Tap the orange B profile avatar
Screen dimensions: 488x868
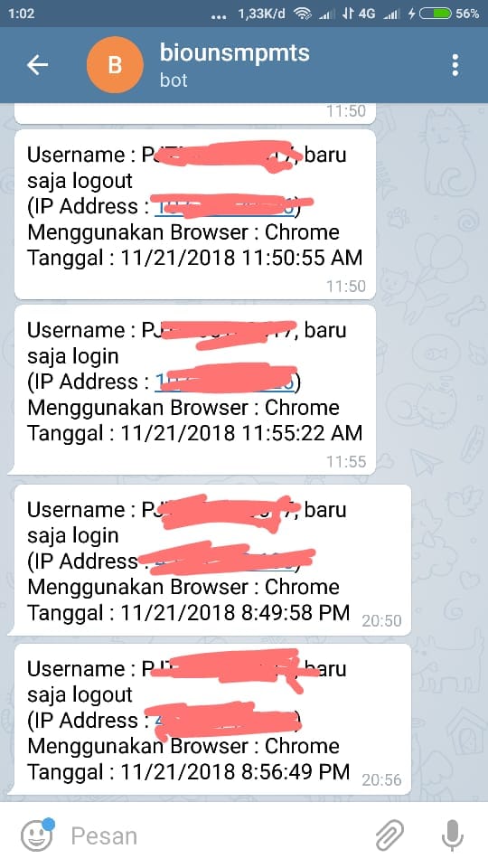pyautogui.click(x=115, y=65)
